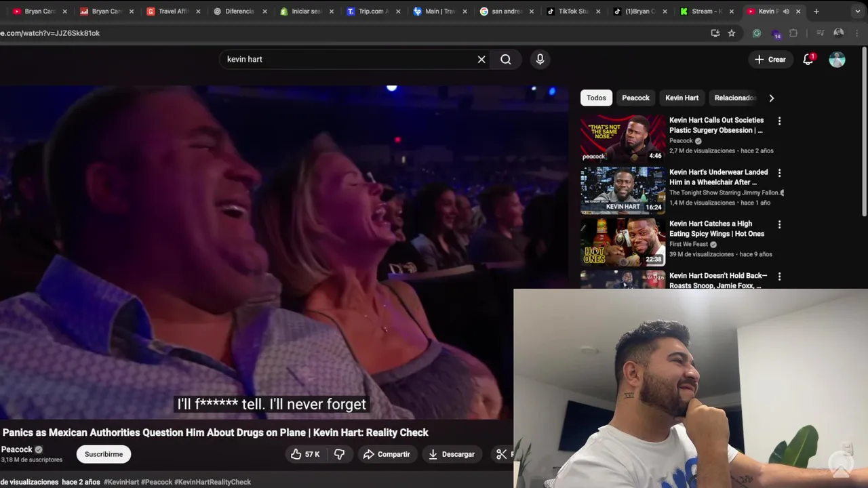This screenshot has width=868, height=488.
Task: Open options for Underwear Wheelchair video
Action: coord(779,173)
